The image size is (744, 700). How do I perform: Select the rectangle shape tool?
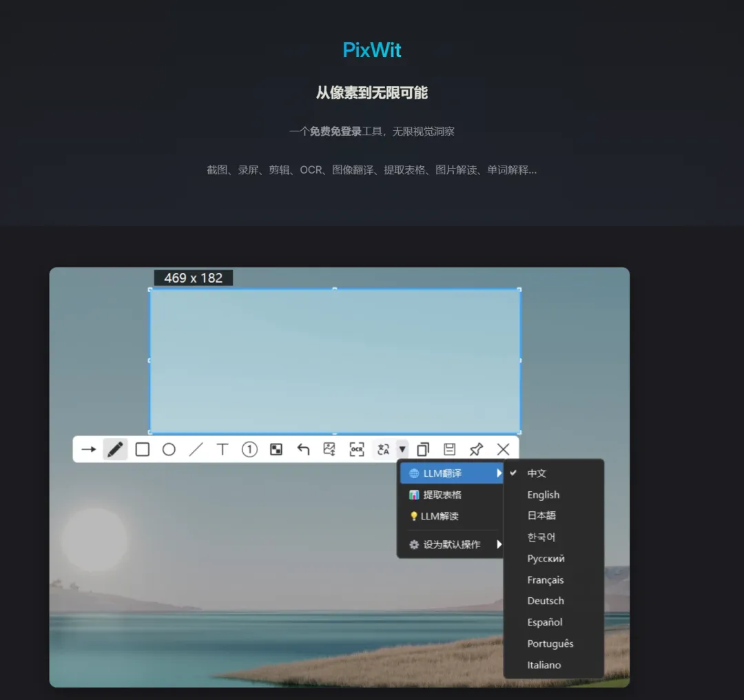143,449
